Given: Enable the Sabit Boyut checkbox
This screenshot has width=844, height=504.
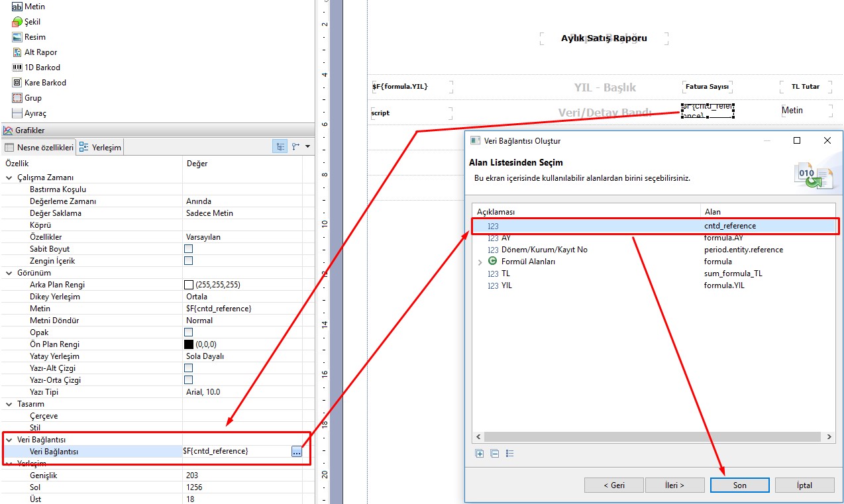Looking at the screenshot, I should coord(189,249).
